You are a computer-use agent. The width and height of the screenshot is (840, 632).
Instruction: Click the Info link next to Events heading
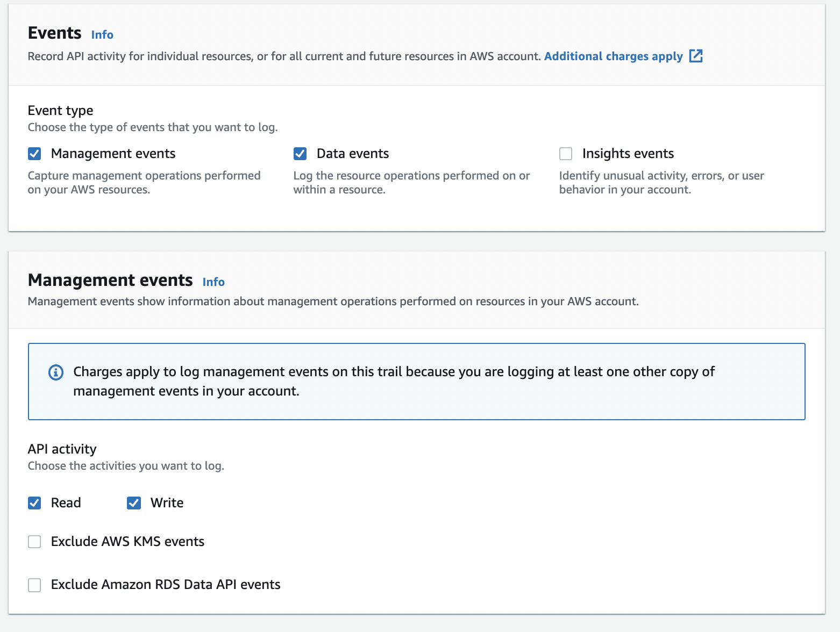tap(102, 34)
